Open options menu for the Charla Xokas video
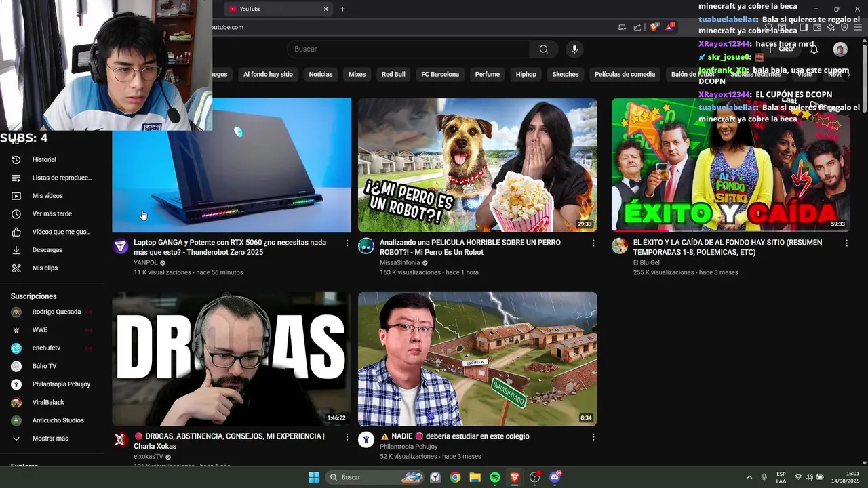Image resolution: width=868 pixels, height=488 pixels. tap(347, 437)
